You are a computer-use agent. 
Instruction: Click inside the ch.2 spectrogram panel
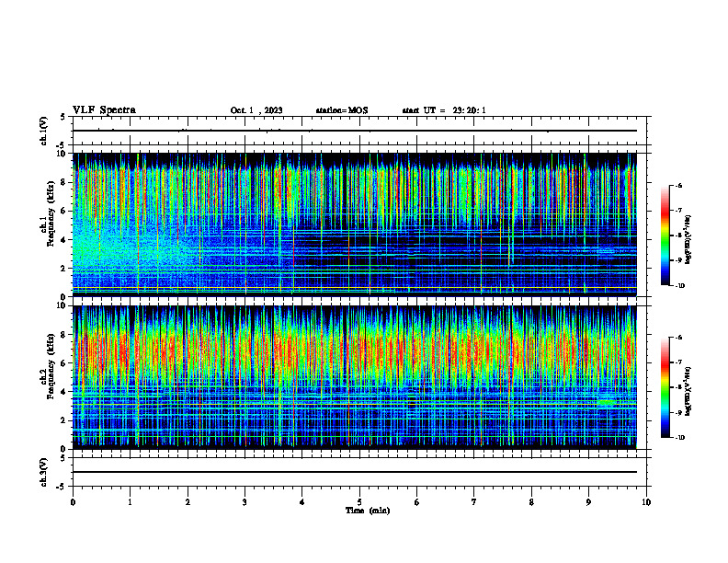pos(355,377)
